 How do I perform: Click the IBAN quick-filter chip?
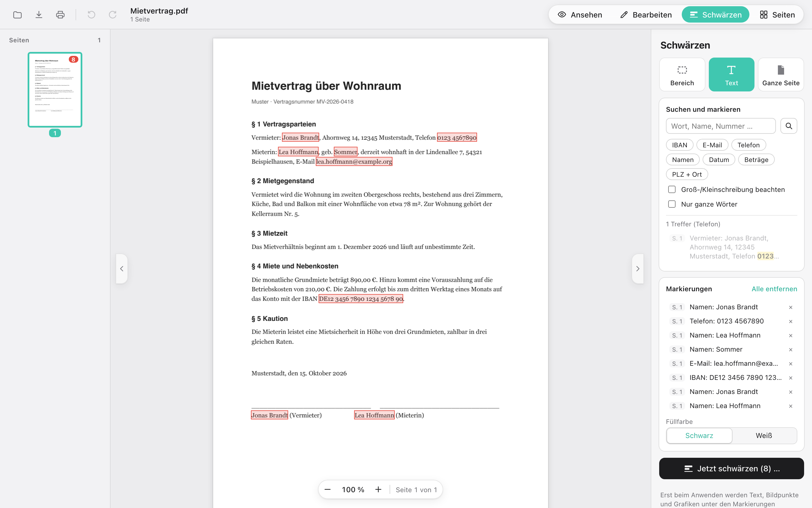(679, 145)
